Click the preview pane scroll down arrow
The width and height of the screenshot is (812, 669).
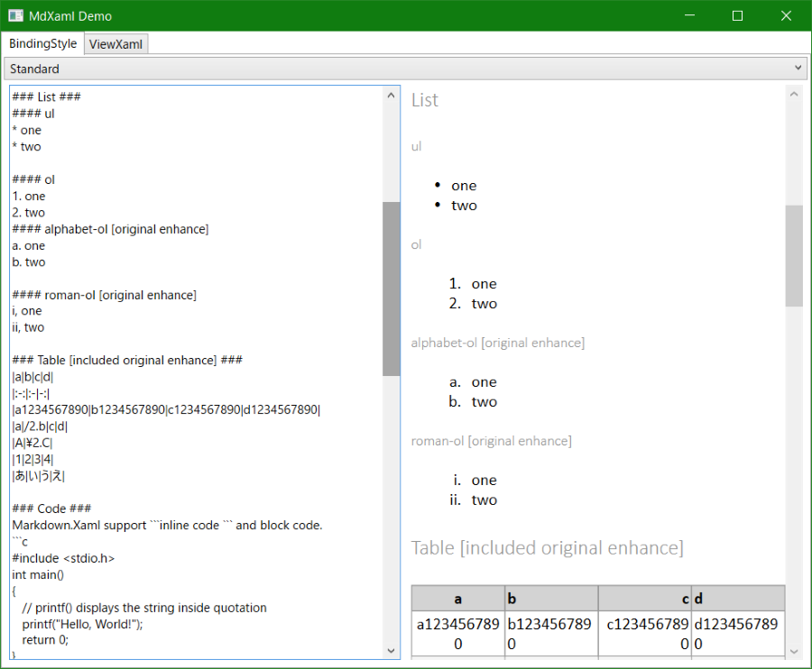[793, 651]
